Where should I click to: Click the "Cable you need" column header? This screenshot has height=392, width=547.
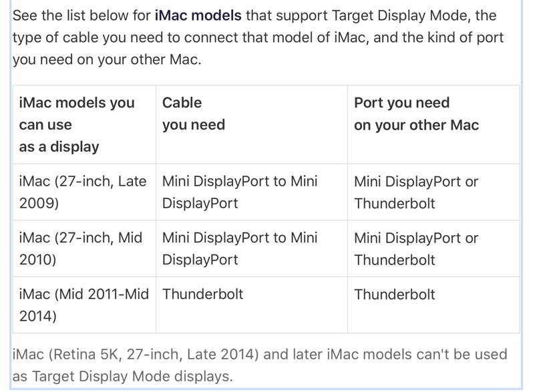pyautogui.click(x=252, y=124)
